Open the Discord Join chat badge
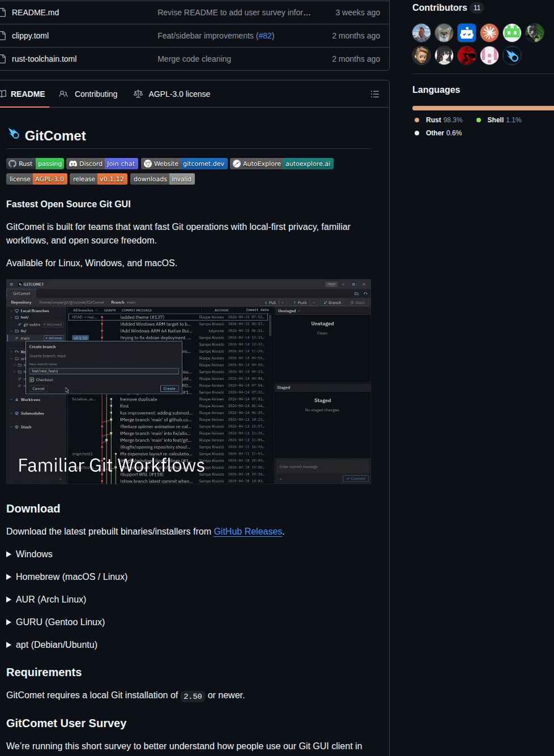 coord(102,164)
